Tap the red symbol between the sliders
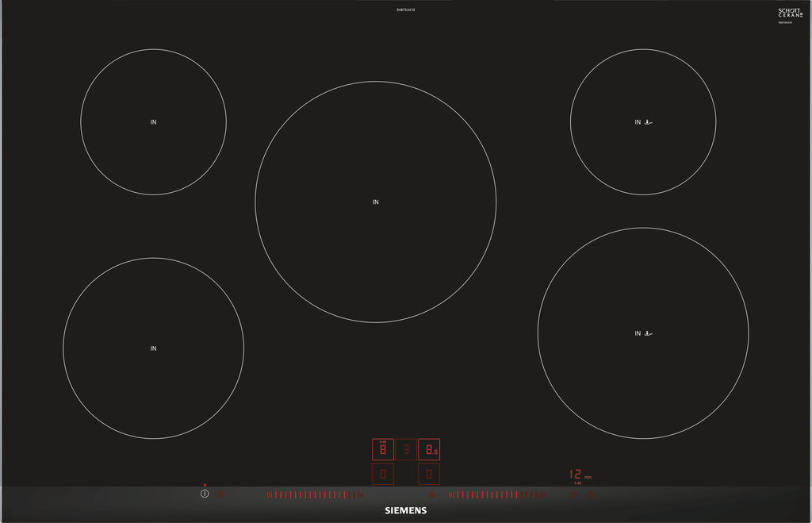 pyautogui.click(x=431, y=494)
